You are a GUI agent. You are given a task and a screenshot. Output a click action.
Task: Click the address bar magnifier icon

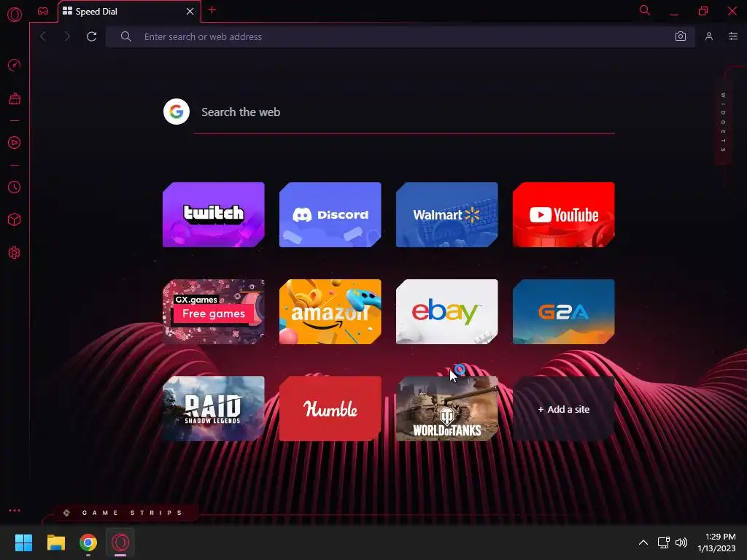point(125,36)
